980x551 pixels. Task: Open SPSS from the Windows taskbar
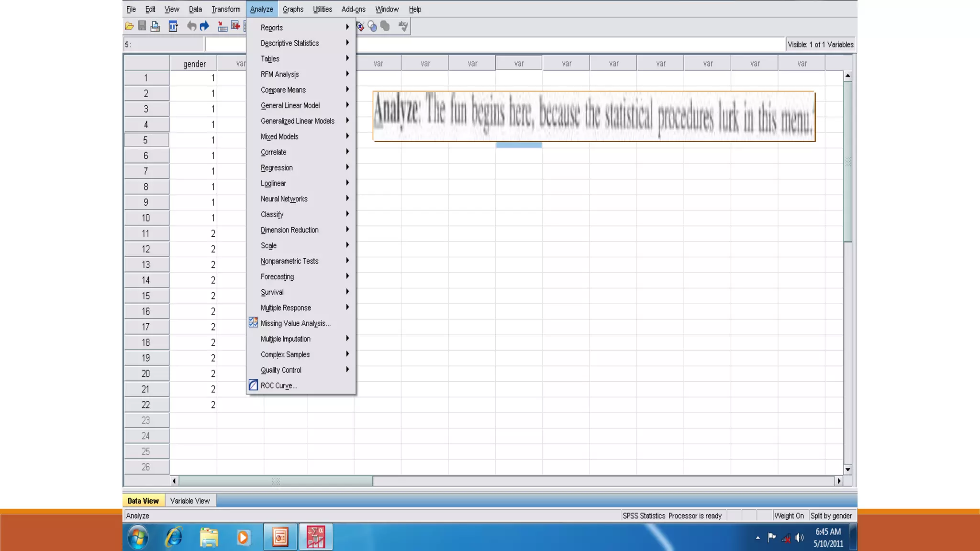point(316,537)
